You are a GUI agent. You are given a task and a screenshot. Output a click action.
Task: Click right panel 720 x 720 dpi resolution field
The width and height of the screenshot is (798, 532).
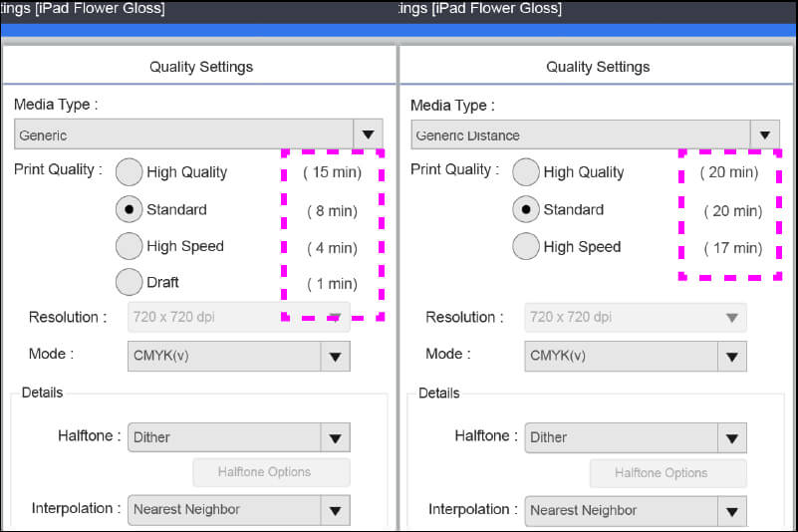point(635,318)
